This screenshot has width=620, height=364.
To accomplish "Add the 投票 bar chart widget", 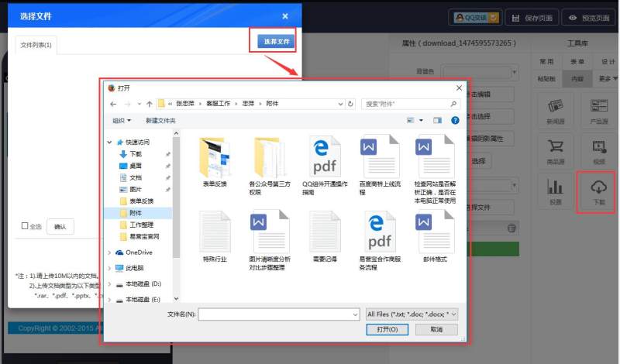I will 556,192.
